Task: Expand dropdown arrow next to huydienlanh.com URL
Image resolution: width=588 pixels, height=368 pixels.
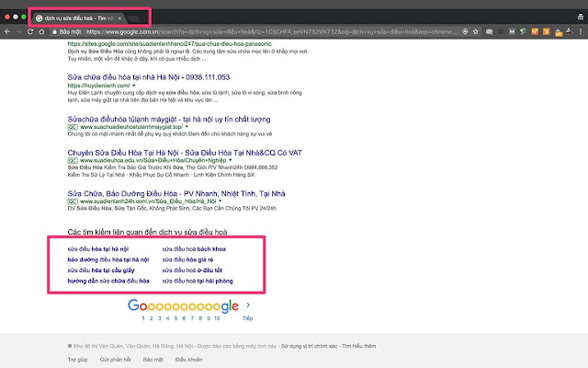Action: (134, 86)
